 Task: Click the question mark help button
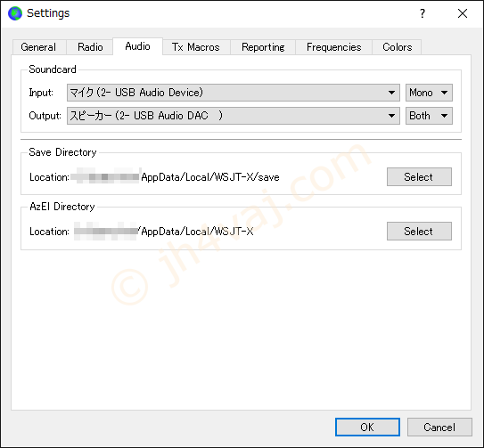[422, 13]
